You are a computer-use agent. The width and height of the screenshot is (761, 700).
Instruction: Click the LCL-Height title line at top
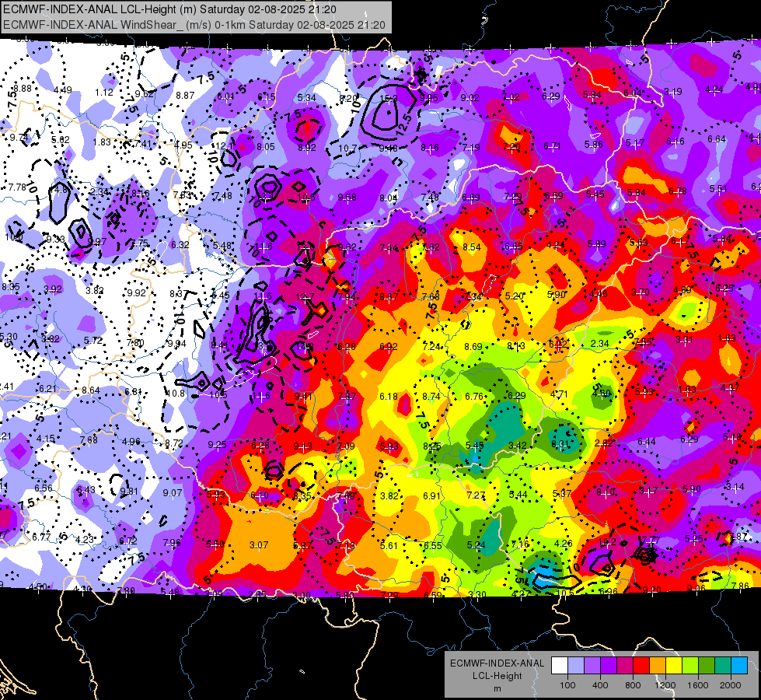pos(170,9)
